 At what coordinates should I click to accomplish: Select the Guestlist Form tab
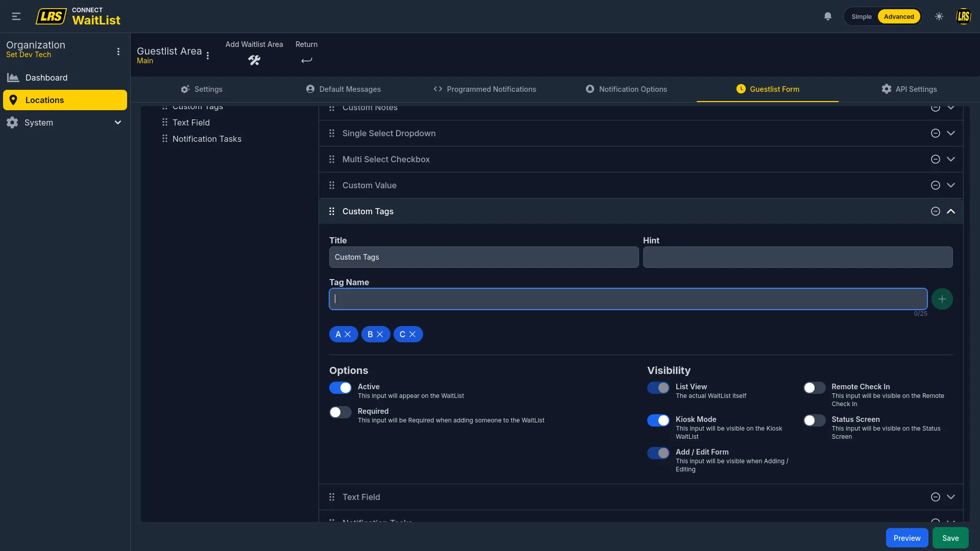[x=768, y=89]
